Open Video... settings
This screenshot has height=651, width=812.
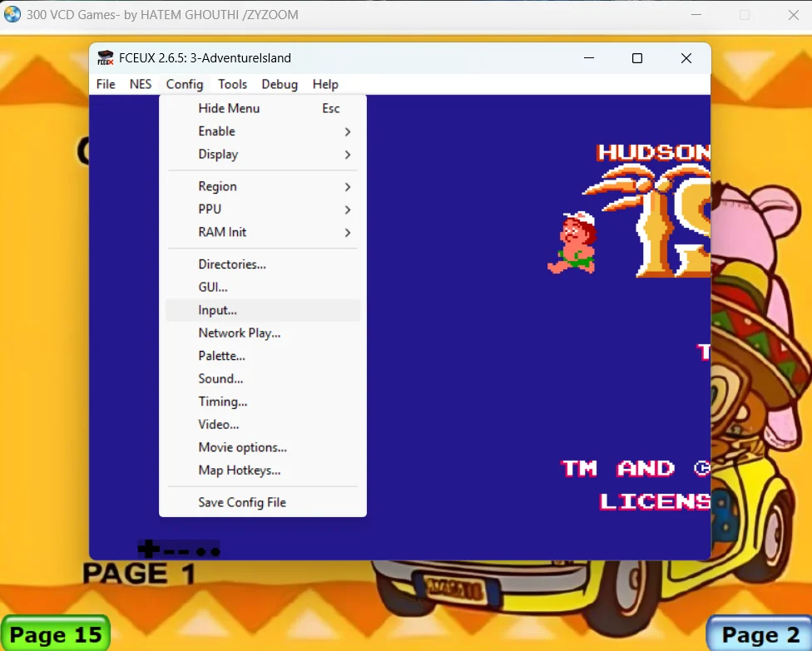(x=263, y=424)
